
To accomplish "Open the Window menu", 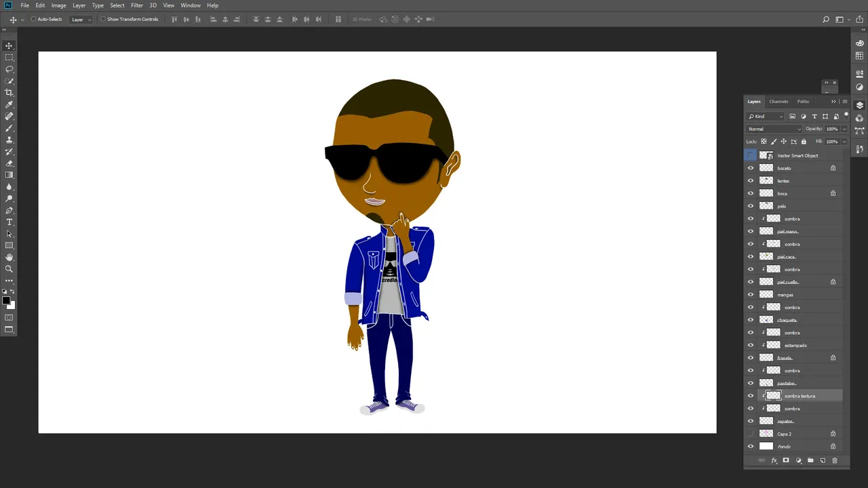I will (191, 5).
